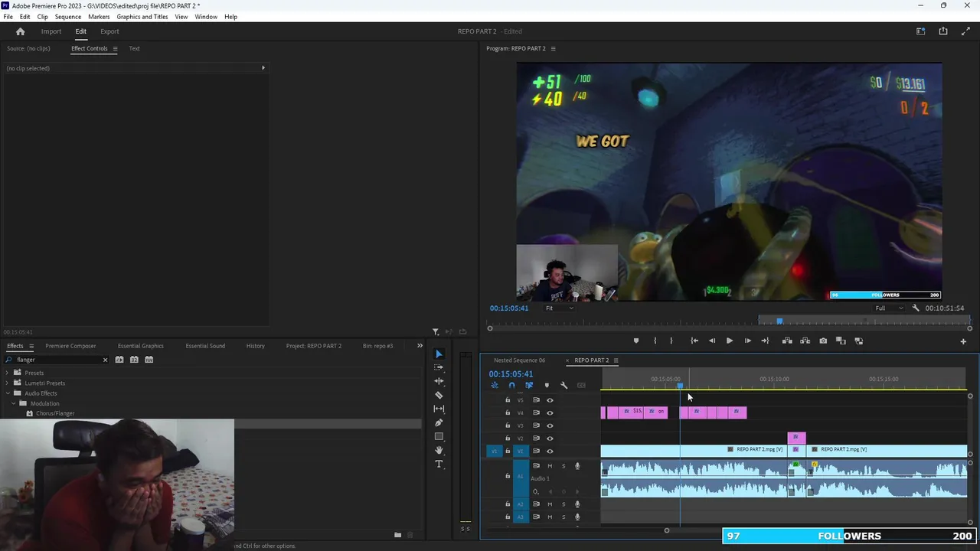
Task: Export frame with camera icon
Action: point(823,341)
